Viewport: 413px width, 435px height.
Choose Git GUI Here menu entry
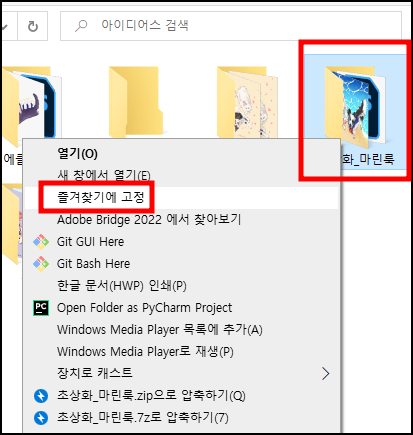point(182,242)
